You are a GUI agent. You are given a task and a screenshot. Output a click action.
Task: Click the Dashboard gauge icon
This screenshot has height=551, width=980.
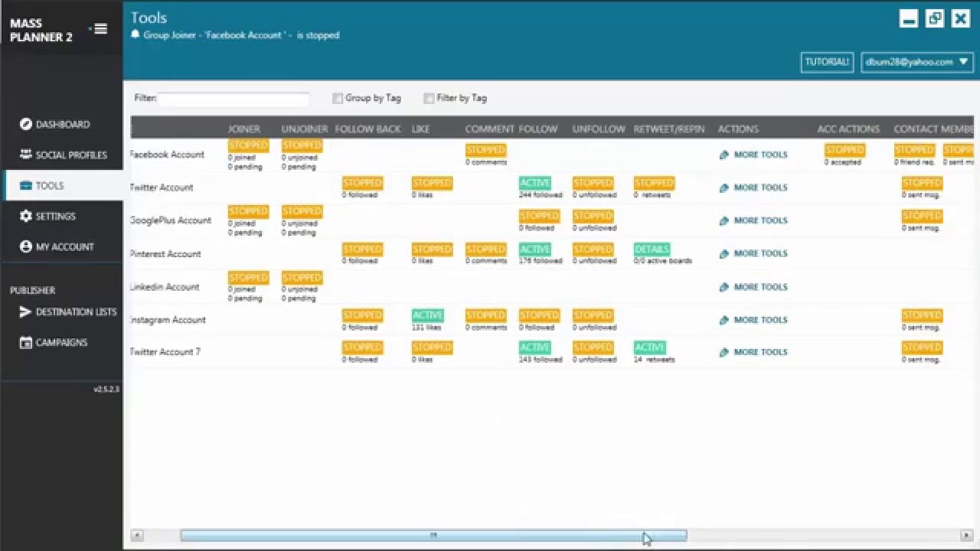coord(26,124)
